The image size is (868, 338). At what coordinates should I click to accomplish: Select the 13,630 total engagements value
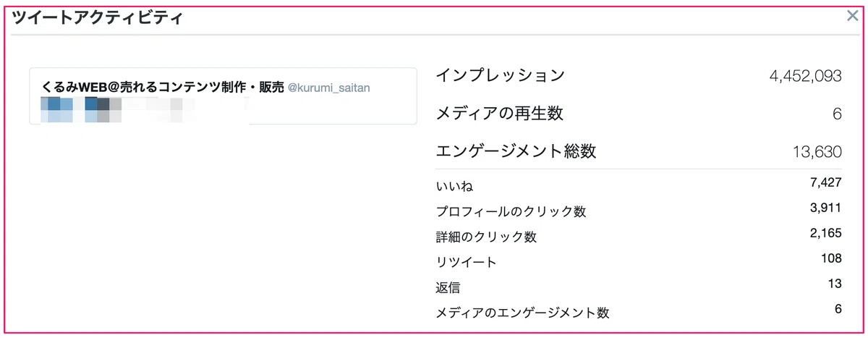click(x=818, y=152)
